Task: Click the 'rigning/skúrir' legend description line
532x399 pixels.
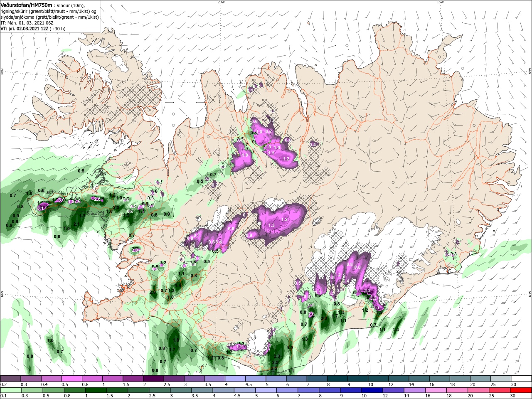Action: (49, 11)
